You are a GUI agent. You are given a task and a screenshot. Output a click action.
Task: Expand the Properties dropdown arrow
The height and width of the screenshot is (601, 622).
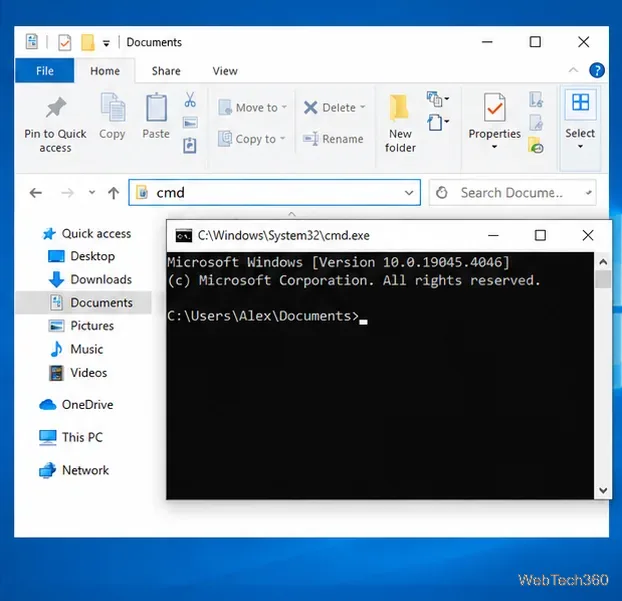click(x=494, y=147)
